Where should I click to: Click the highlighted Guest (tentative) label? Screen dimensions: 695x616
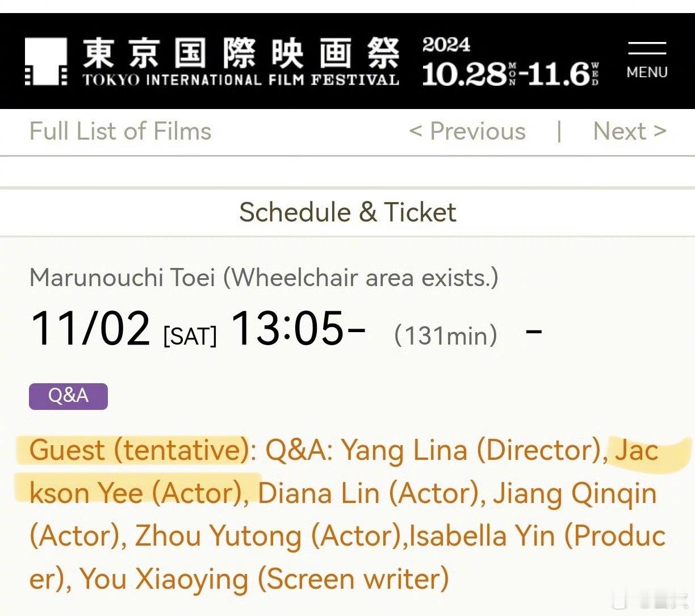pyautogui.click(x=138, y=451)
